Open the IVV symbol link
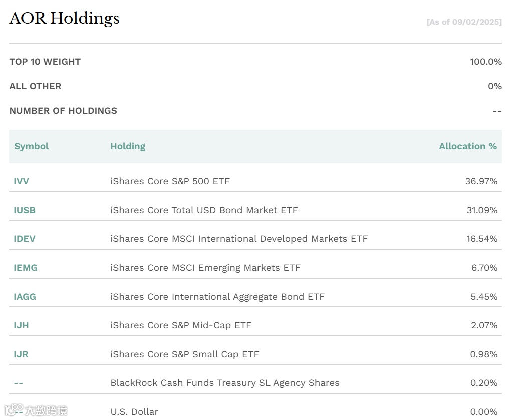Viewport: 515px width, 420px height. point(21,181)
